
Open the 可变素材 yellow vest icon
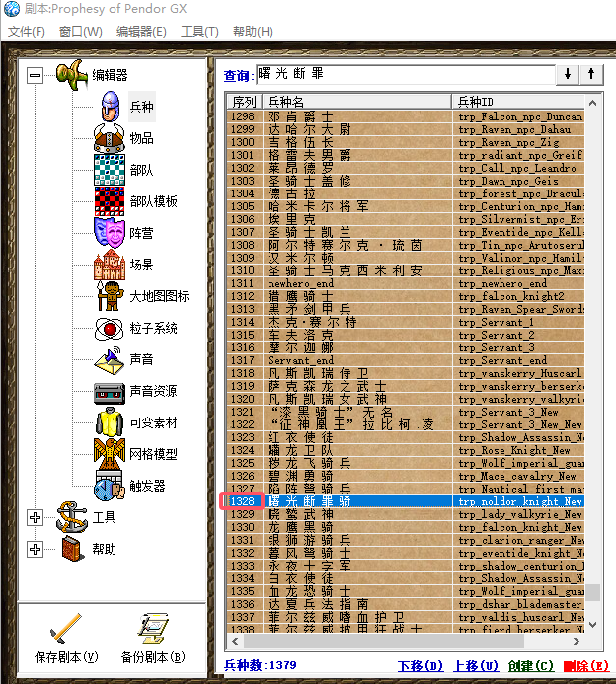pos(109,421)
